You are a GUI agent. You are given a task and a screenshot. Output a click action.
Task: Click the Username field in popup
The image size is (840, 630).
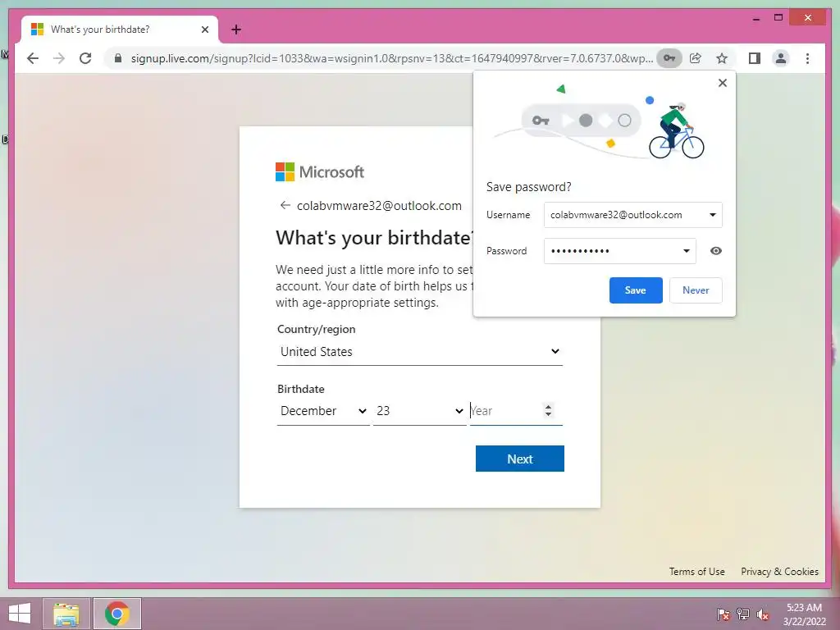coord(632,215)
